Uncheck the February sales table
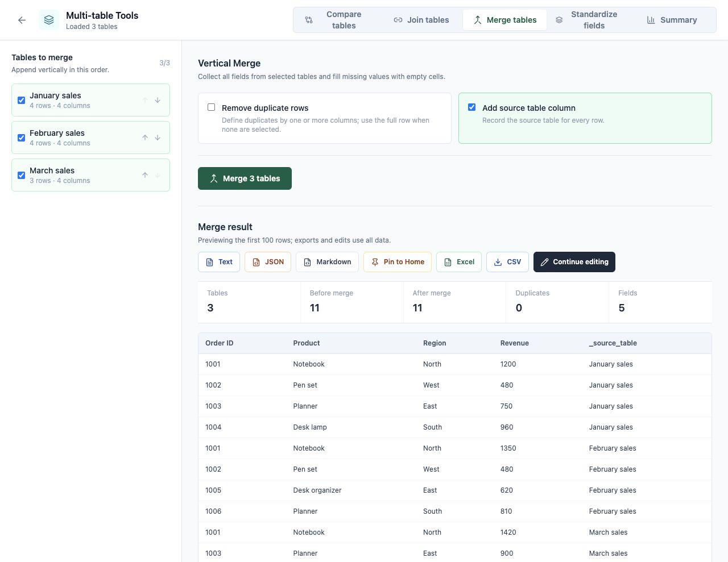728x562 pixels. click(21, 138)
